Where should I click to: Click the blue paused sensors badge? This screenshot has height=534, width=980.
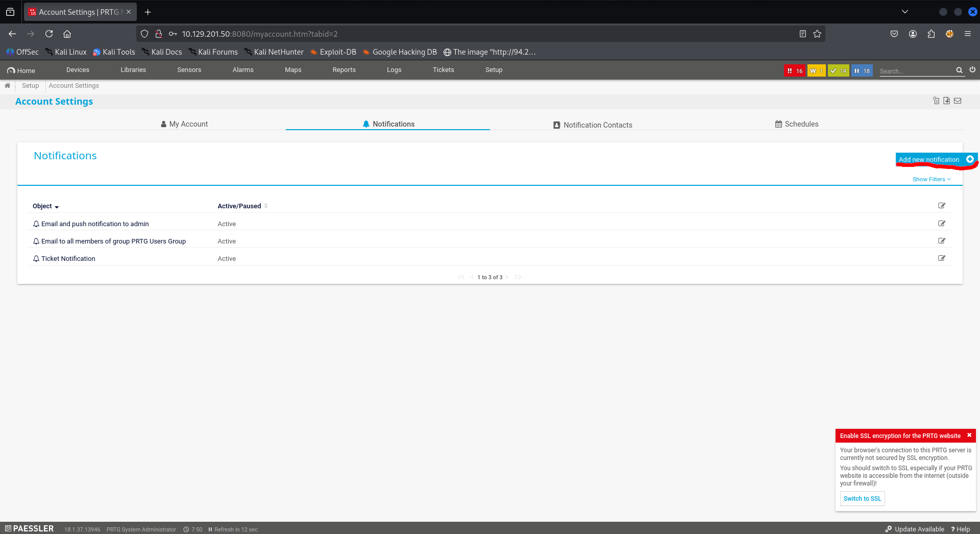[862, 71]
